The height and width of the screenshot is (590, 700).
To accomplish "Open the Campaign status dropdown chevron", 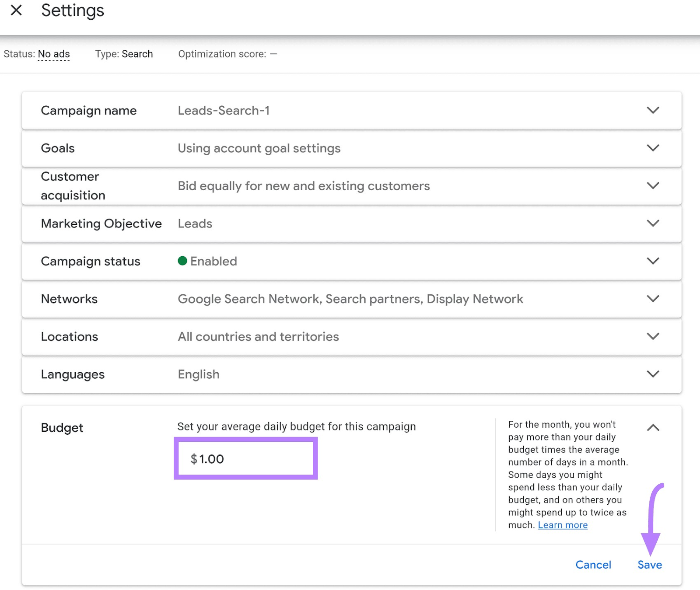I will (x=653, y=261).
